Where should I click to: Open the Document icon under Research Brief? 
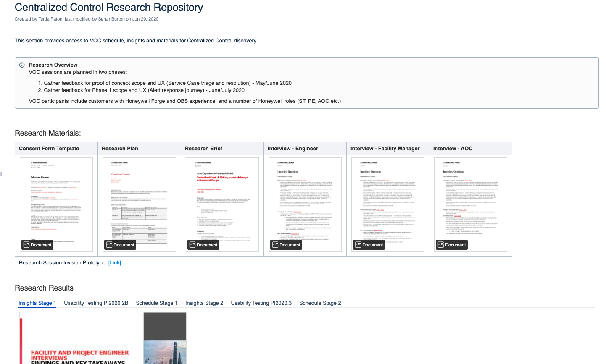click(203, 244)
